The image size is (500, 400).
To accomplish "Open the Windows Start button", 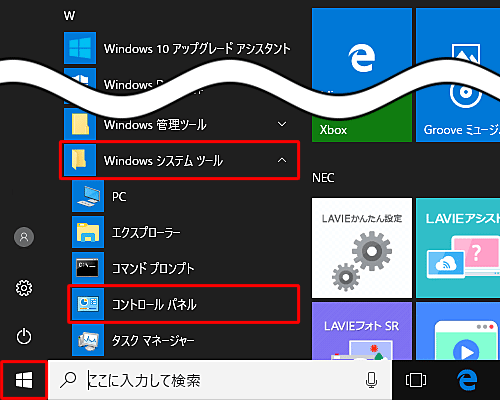I will (24, 380).
